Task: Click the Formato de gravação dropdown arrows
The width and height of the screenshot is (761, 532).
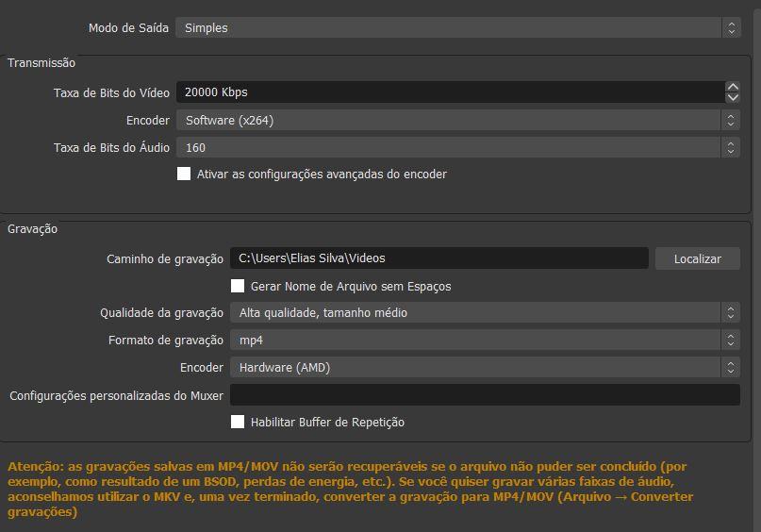Action: (x=731, y=340)
